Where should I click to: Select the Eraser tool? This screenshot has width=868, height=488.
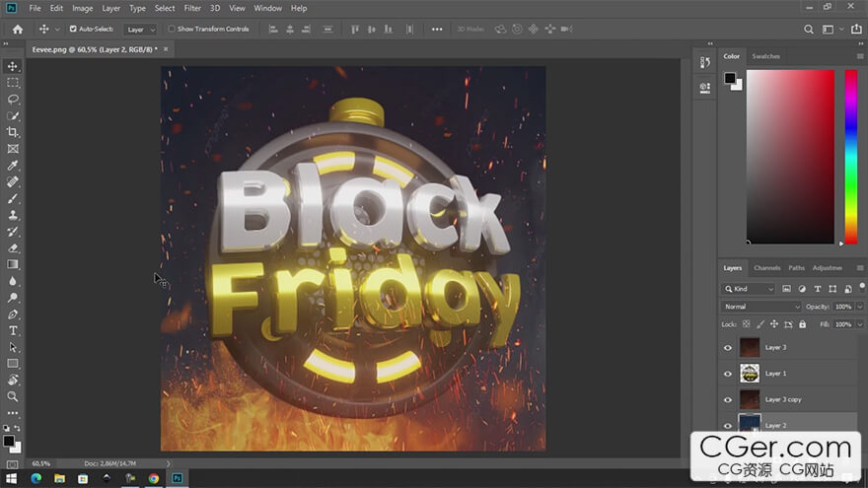(13, 248)
